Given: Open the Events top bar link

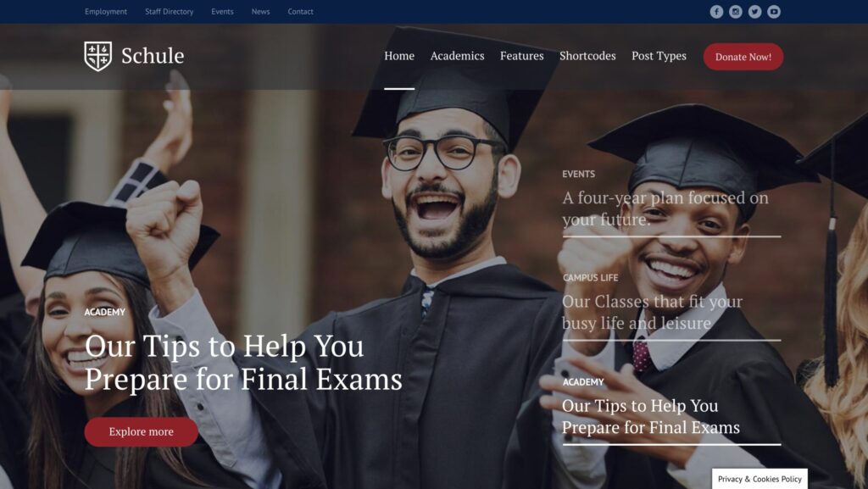Looking at the screenshot, I should point(222,12).
